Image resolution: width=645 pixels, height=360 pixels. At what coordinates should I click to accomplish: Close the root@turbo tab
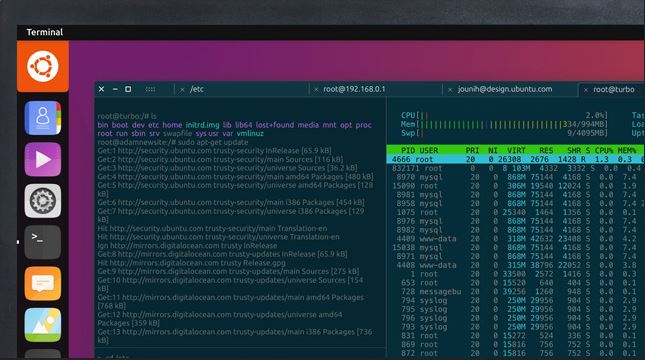(x=586, y=90)
